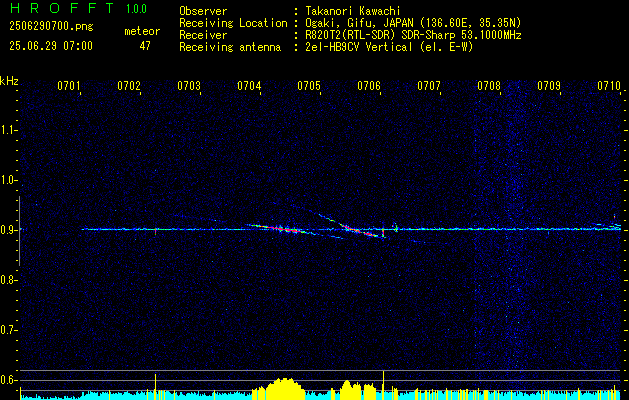Screen dimensions: 629x400
Task: Click the 0704 time marker
Action: pyautogui.click(x=249, y=86)
